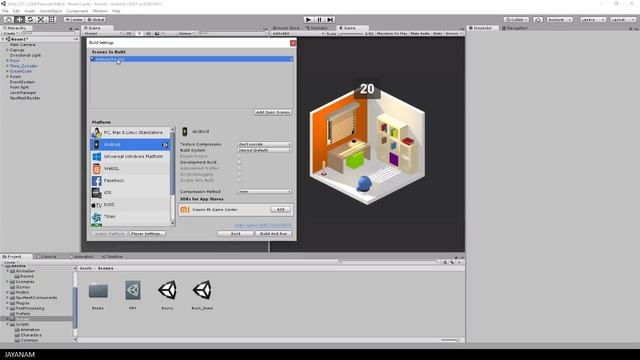Select the WebGL platform icon
640x360 pixels.
click(x=97, y=169)
